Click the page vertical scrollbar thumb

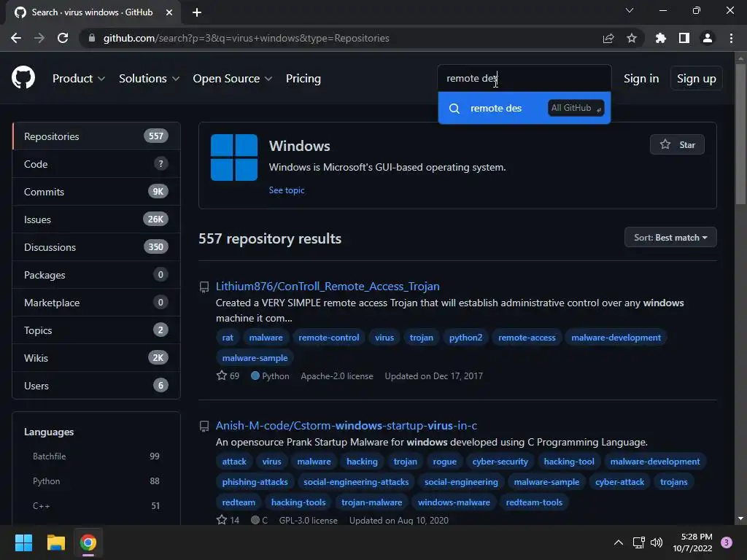[x=740, y=134]
